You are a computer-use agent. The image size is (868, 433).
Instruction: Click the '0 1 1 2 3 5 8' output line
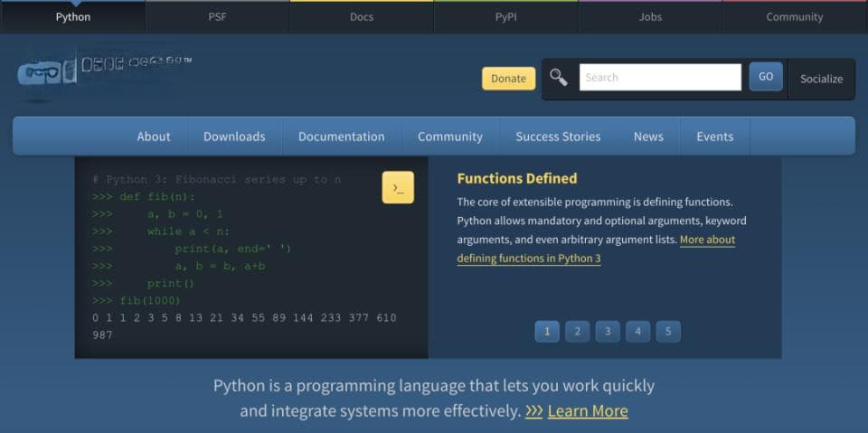(244, 318)
